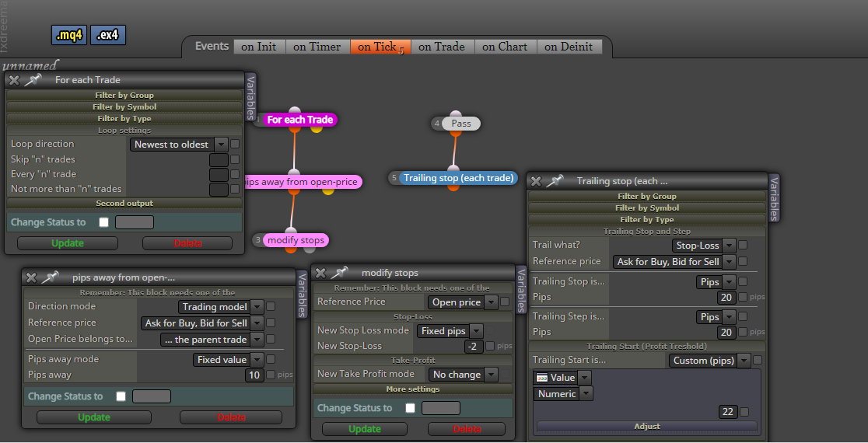The image size is (868, 443).
Task: Expand Filter by Group in For each Trade
Action: click(x=124, y=95)
